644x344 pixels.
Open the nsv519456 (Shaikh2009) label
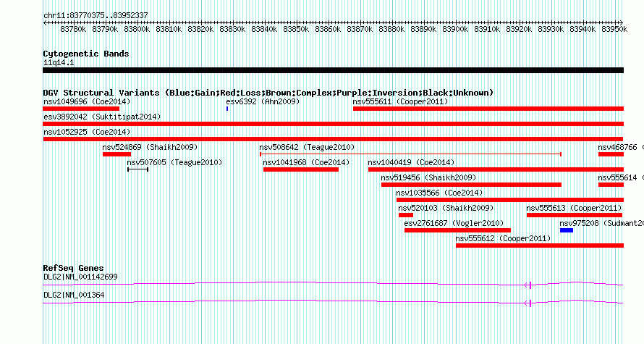[x=428, y=177]
